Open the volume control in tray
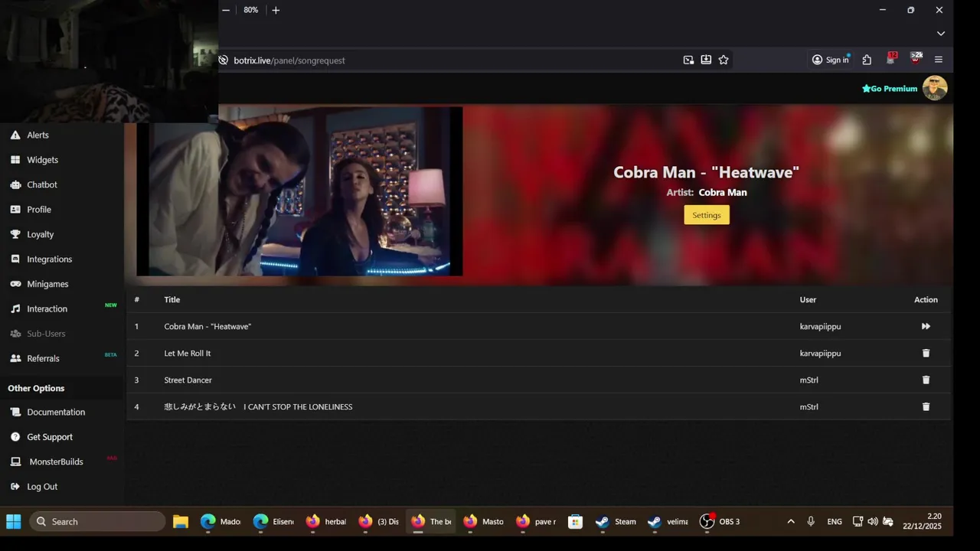This screenshot has height=551, width=980. point(873,521)
